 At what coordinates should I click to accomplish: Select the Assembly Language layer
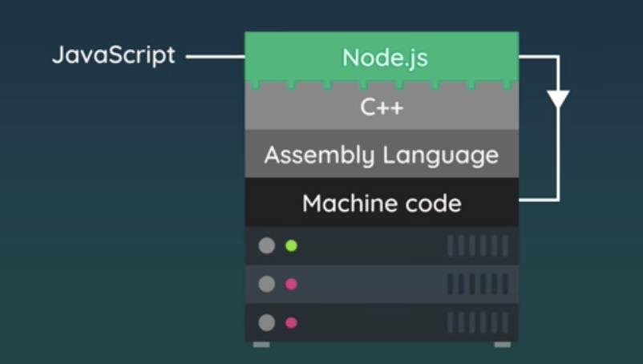pyautogui.click(x=382, y=154)
